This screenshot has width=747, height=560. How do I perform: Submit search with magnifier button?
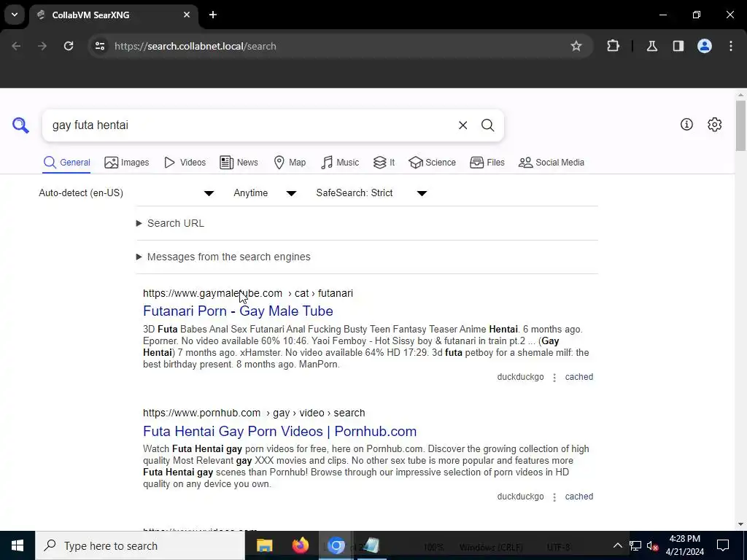tap(487, 125)
